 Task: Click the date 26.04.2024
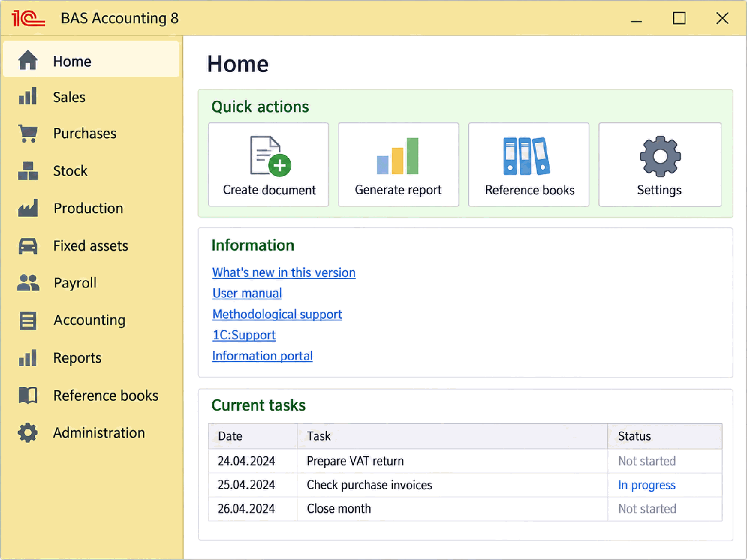click(x=247, y=508)
